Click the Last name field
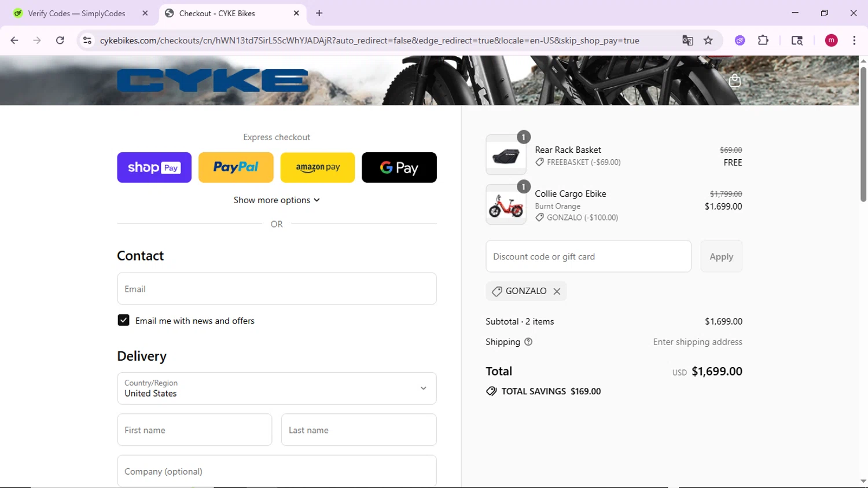The height and width of the screenshot is (488, 868). (x=359, y=430)
